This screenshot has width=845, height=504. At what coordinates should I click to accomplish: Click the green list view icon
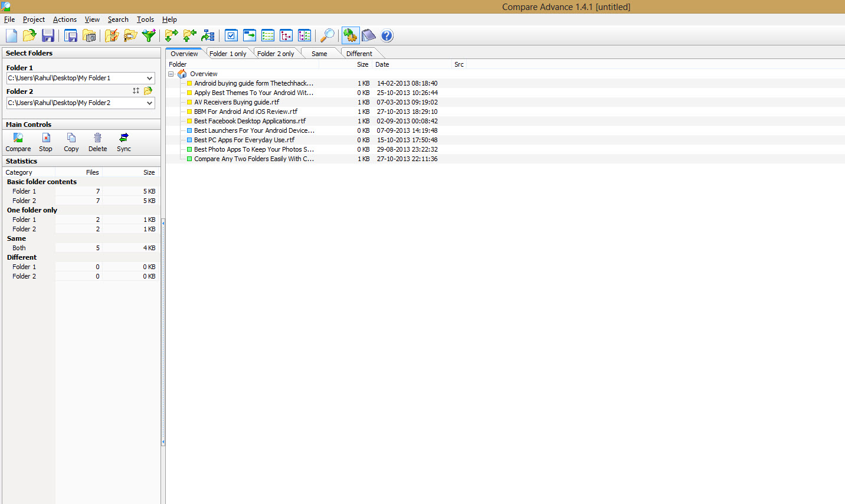click(x=268, y=35)
